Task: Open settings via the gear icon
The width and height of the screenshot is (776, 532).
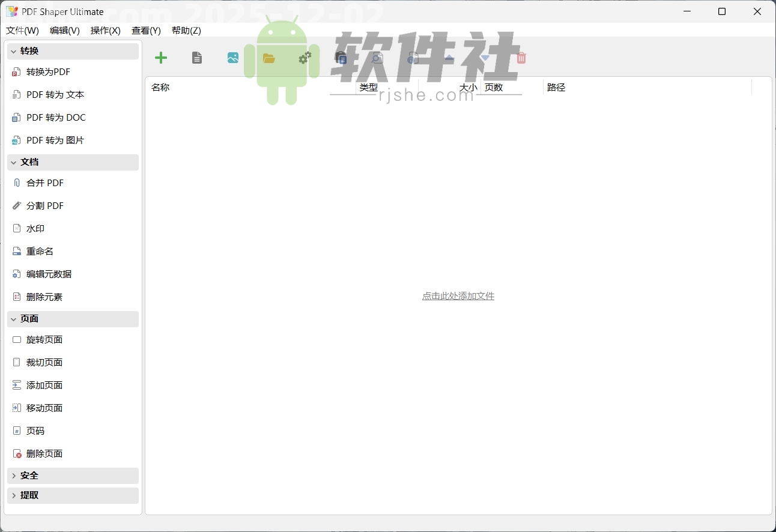Action: click(x=305, y=58)
